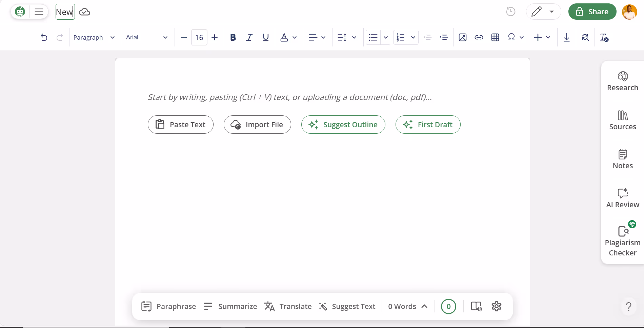Open the Research panel
This screenshot has height=328, width=644.
[623, 81]
